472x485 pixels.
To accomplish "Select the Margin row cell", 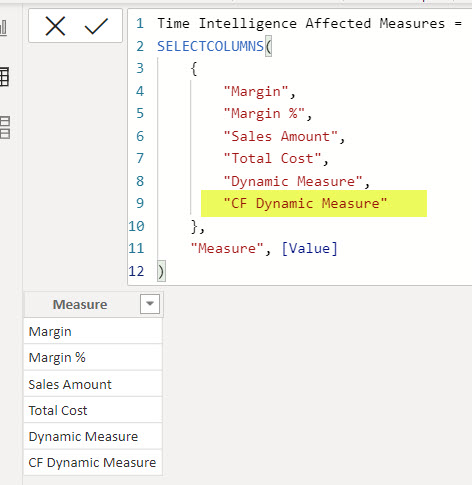I will [x=93, y=331].
